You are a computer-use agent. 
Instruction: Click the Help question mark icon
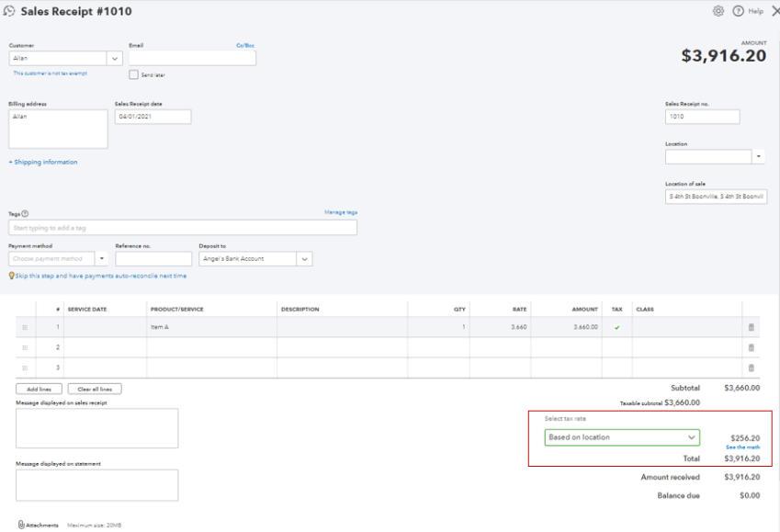(739, 11)
